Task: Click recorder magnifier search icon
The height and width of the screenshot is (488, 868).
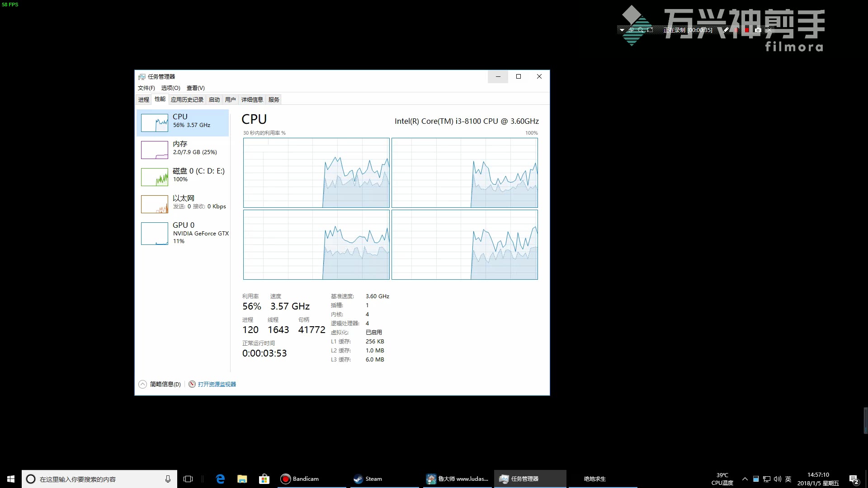Action: (641, 30)
